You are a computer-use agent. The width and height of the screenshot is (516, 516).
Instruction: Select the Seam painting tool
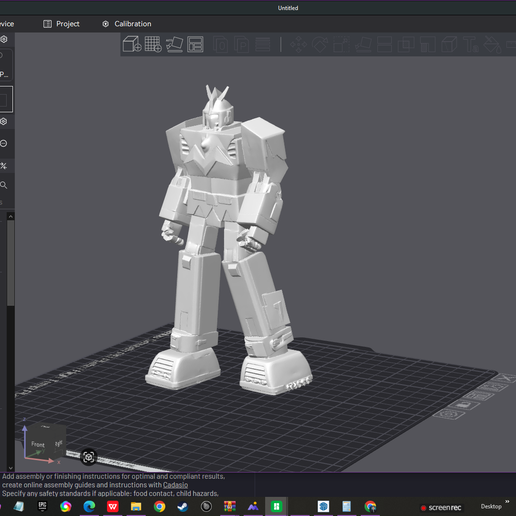449,44
